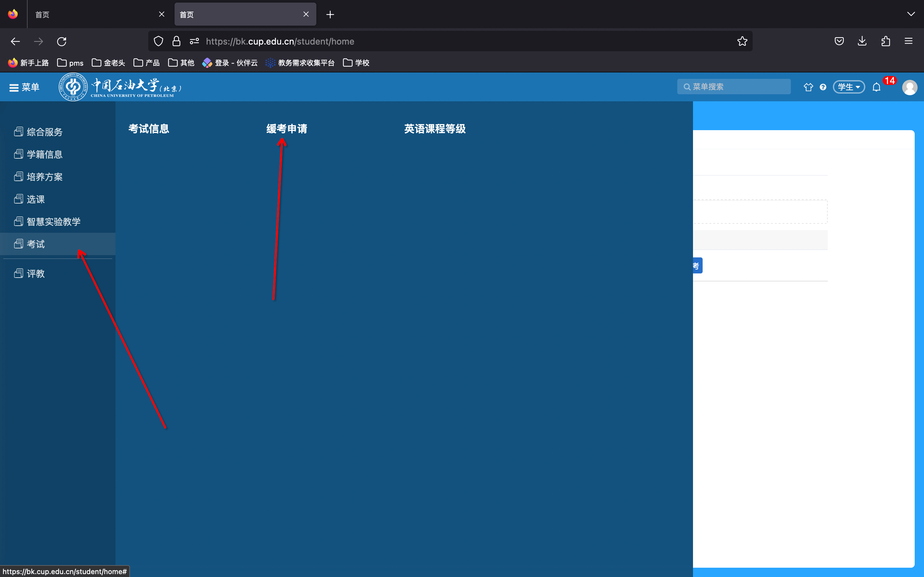Click the notification bell icon
The width and height of the screenshot is (924, 577).
(876, 88)
